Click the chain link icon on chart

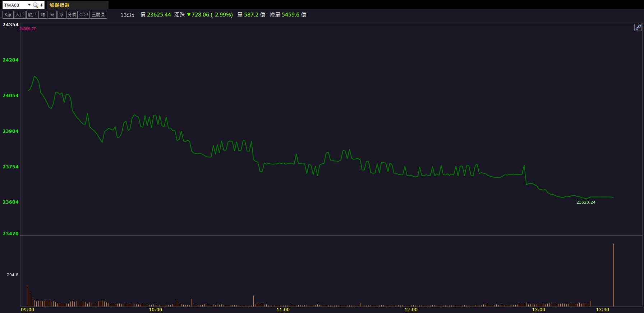click(638, 27)
